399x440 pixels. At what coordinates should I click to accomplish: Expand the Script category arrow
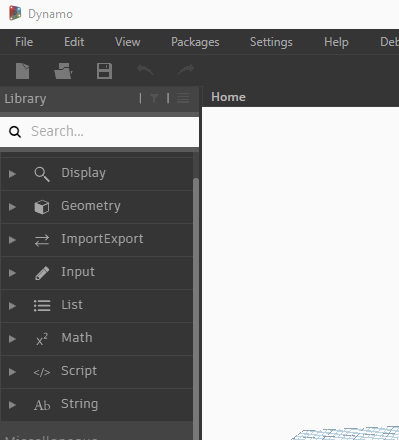[12, 372]
